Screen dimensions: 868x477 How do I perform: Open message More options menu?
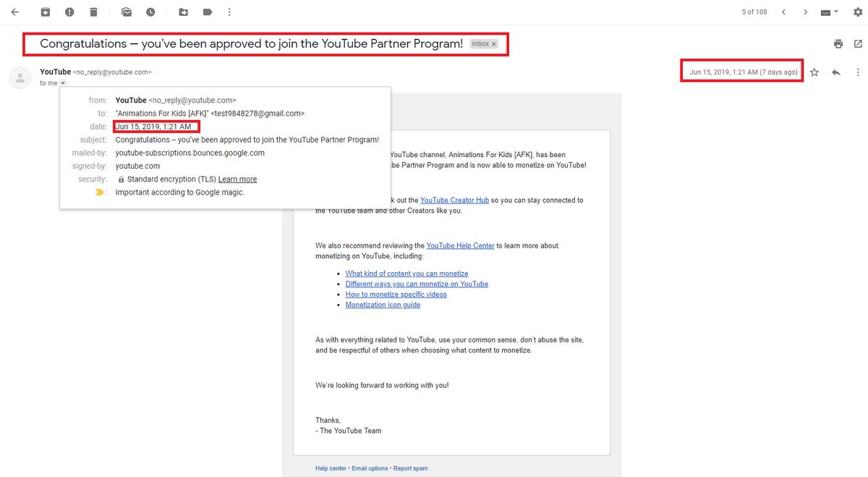[x=858, y=72]
